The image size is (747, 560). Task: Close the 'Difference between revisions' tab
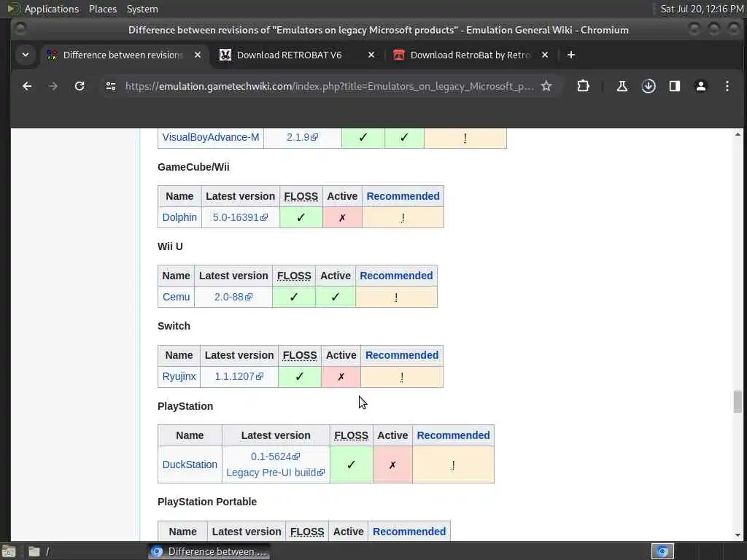pyautogui.click(x=198, y=55)
